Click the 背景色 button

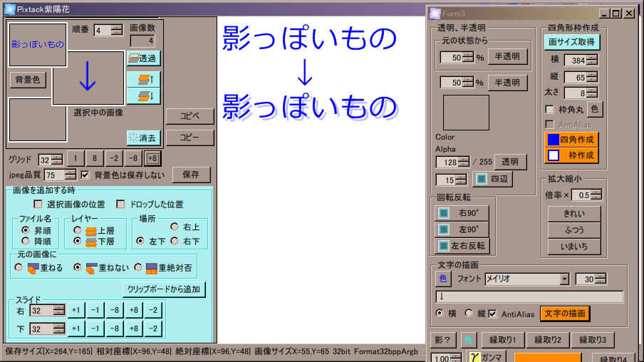coord(28,79)
